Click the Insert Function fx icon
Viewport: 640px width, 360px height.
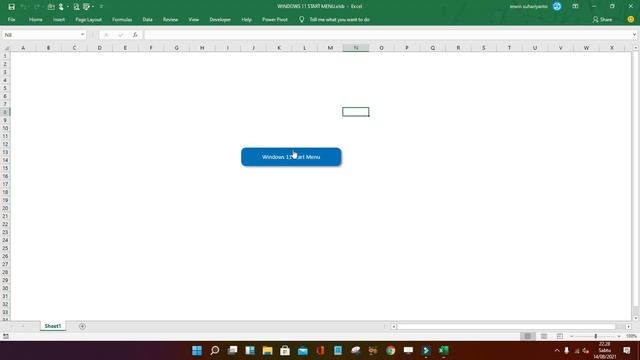click(x=135, y=35)
